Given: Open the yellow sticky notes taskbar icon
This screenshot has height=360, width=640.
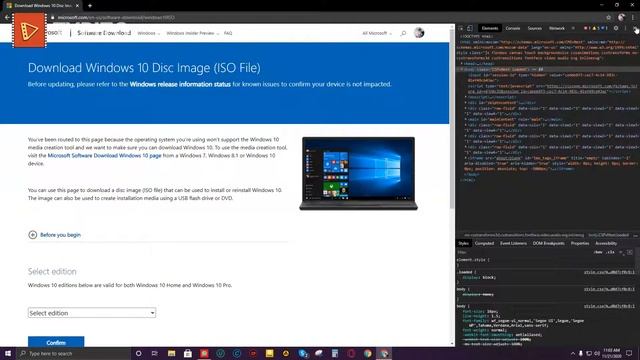Looking at the screenshot, I should [x=269, y=353].
